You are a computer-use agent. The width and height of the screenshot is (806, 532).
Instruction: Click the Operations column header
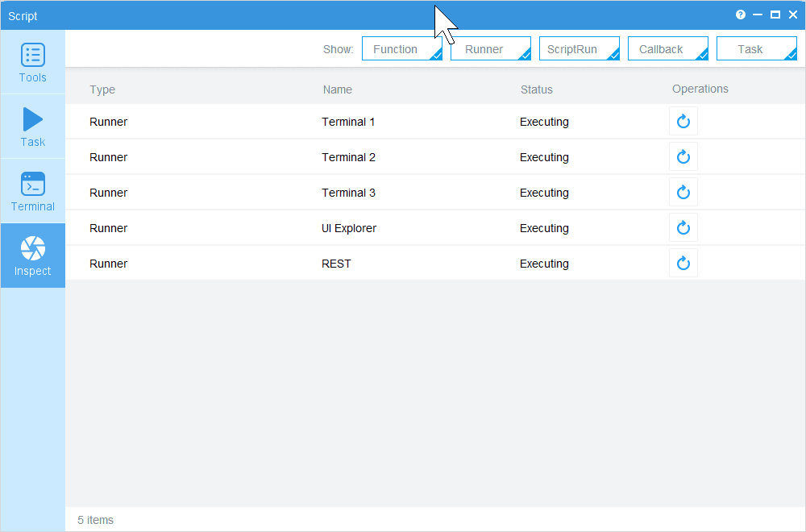pyautogui.click(x=700, y=89)
